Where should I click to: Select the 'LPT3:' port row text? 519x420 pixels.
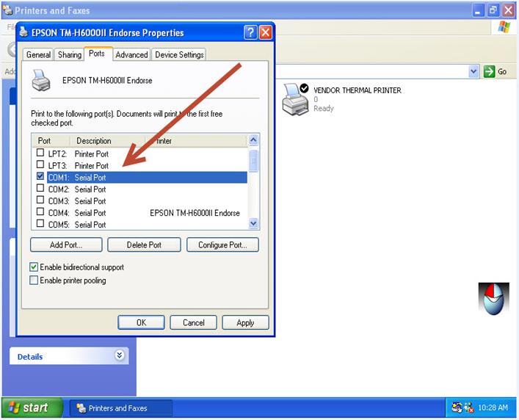[x=57, y=165]
